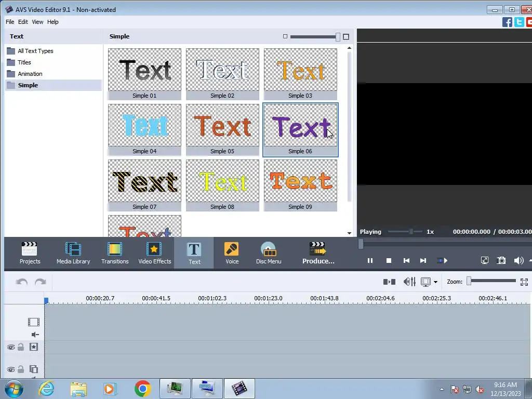Screen dimensions: 532x399
Task: Open the timeline display options dropdown arrow
Action: click(x=436, y=282)
